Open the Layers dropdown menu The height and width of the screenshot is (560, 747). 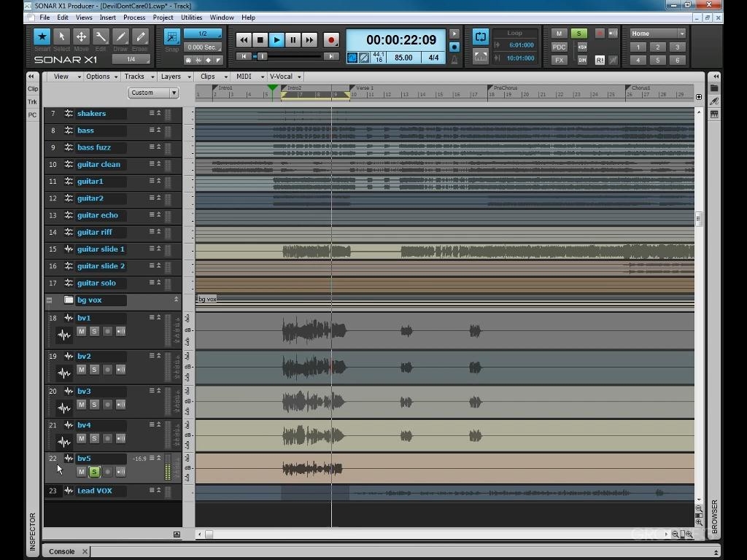175,77
